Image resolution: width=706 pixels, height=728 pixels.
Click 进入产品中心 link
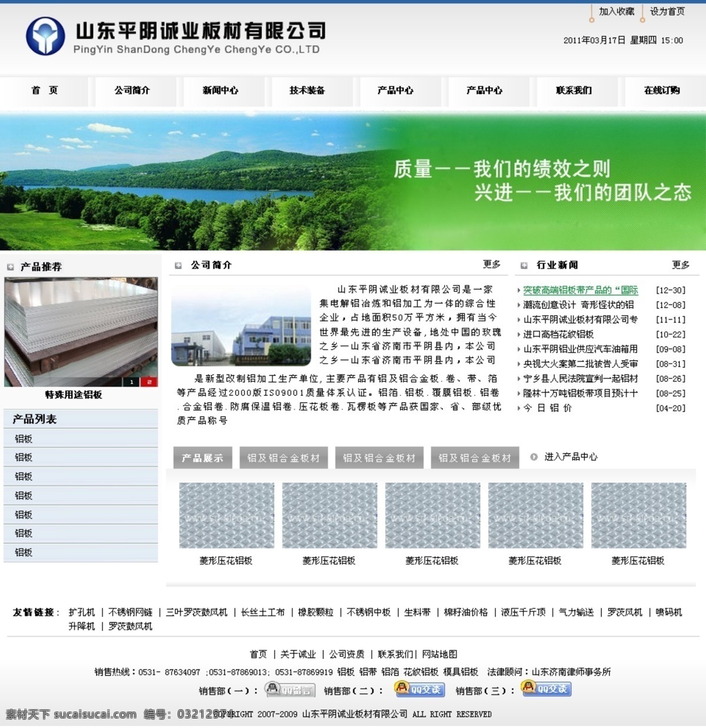click(x=571, y=457)
